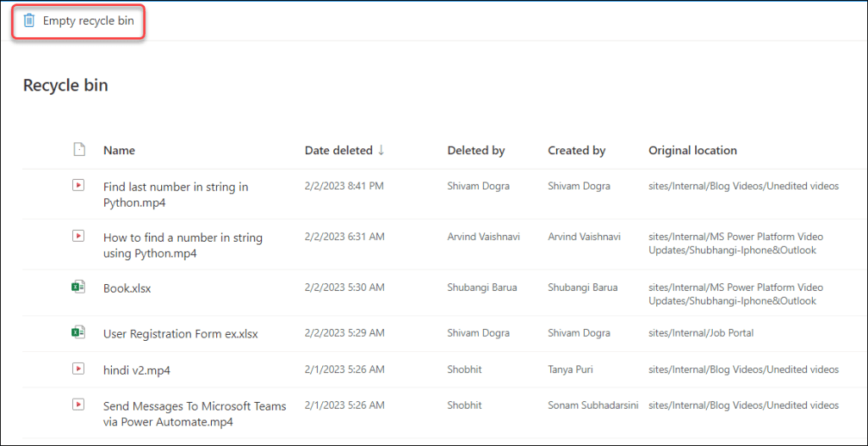Click the Excel icon for User Registration Form

(79, 333)
